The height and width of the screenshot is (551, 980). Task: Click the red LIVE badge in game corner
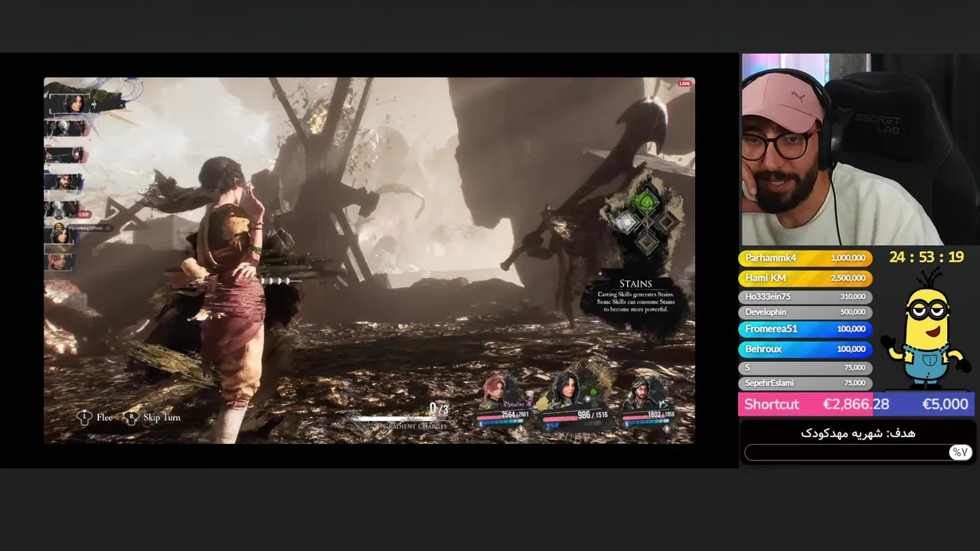pos(685,83)
